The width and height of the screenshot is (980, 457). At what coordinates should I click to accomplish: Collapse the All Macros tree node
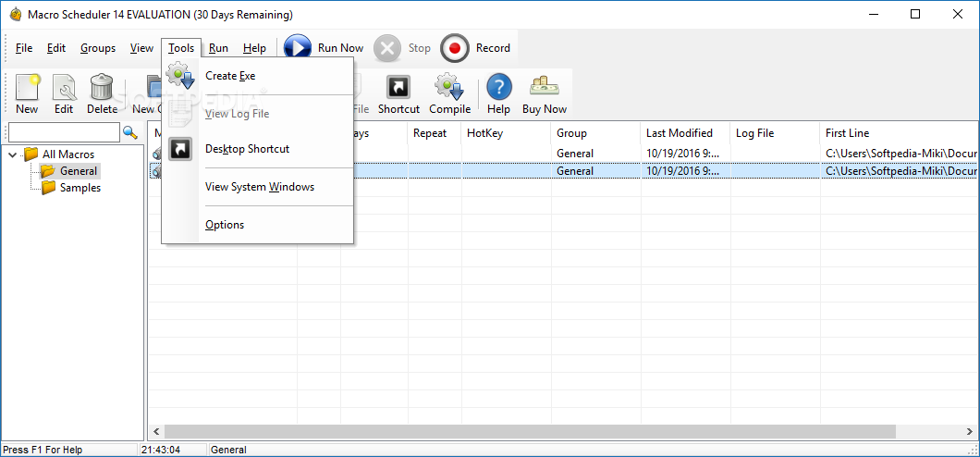tap(13, 154)
